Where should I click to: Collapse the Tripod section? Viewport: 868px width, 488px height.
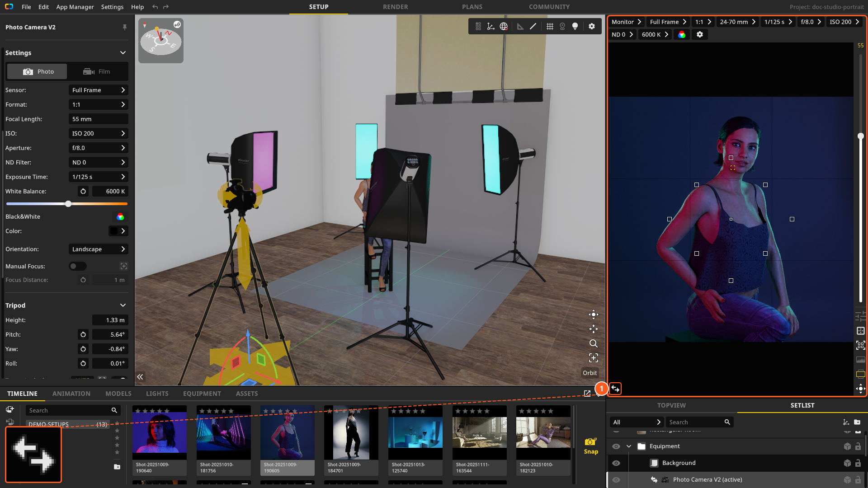click(x=123, y=305)
